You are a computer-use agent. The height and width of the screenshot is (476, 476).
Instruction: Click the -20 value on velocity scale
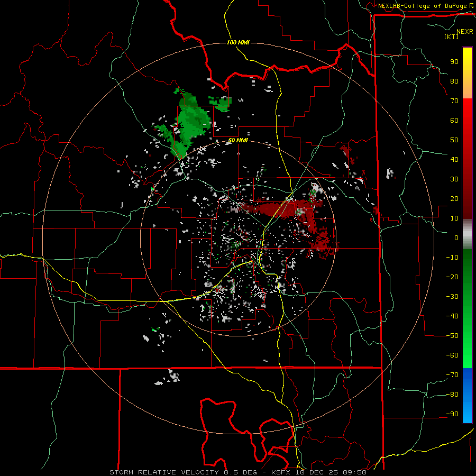click(452, 277)
